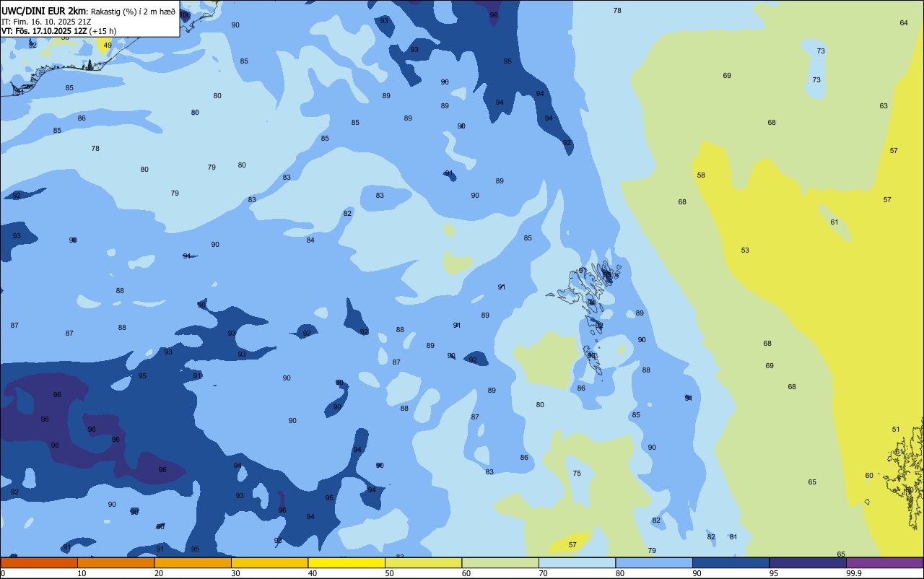Viewport: 924px width, 579px height.
Task: Select the 95–99.9 navy legend swatch
Action: click(x=808, y=562)
